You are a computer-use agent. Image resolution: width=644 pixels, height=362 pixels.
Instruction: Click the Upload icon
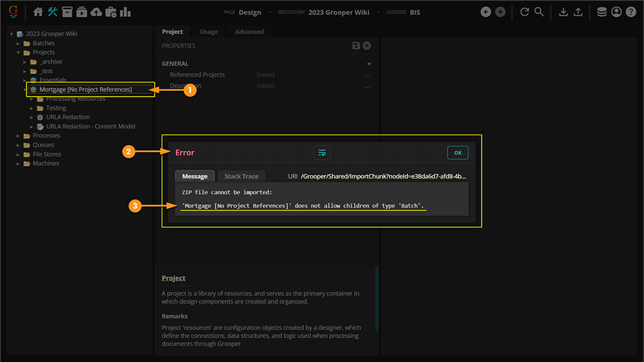click(x=578, y=12)
